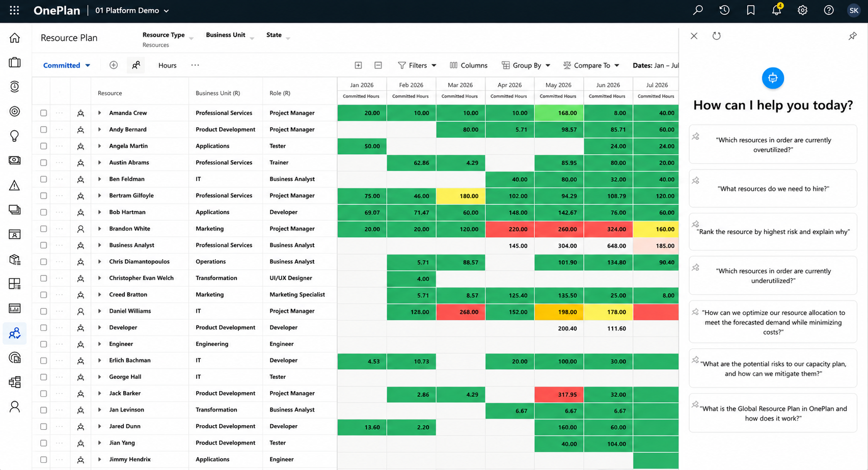
Task: Open the Group By dropdown
Action: pyautogui.click(x=526, y=65)
